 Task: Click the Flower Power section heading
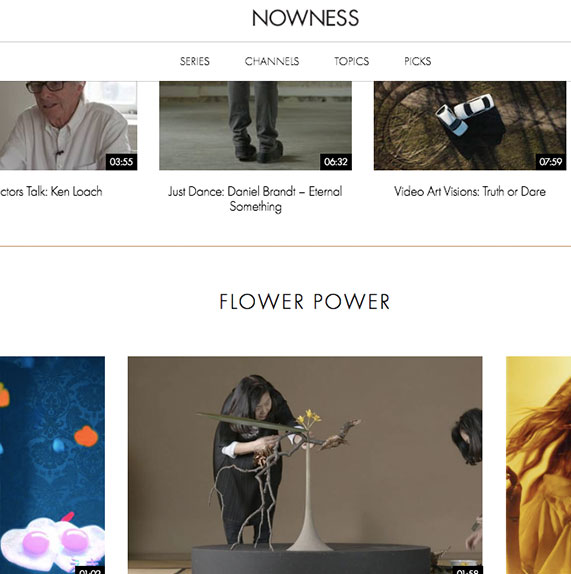(305, 302)
